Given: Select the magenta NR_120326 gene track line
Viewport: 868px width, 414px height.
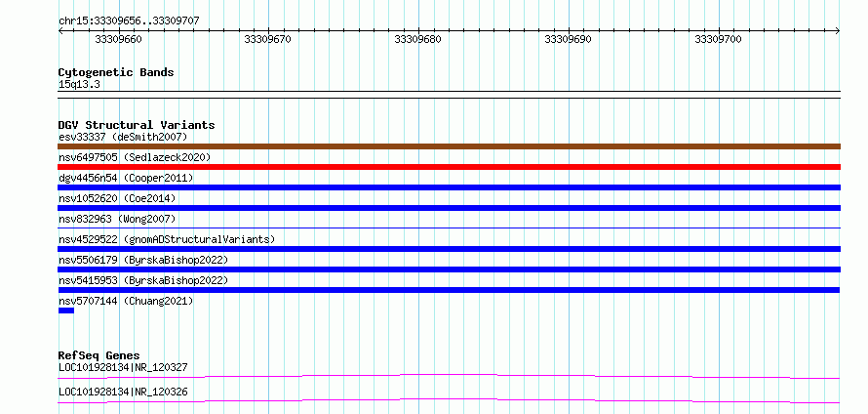Looking at the screenshot, I should point(449,401).
